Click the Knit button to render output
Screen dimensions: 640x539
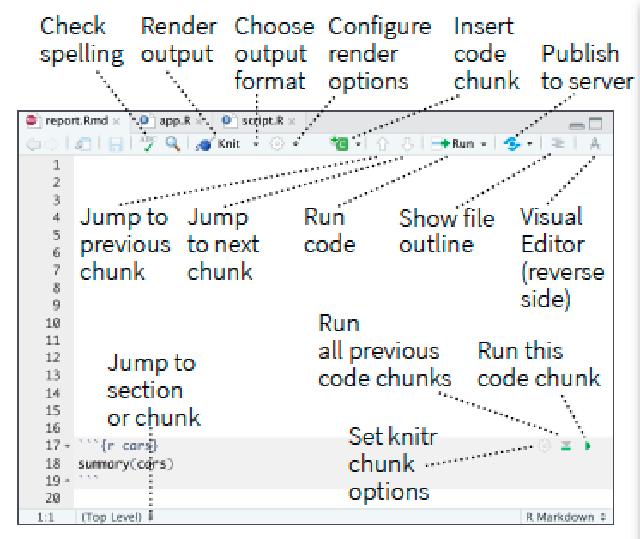coord(217,144)
